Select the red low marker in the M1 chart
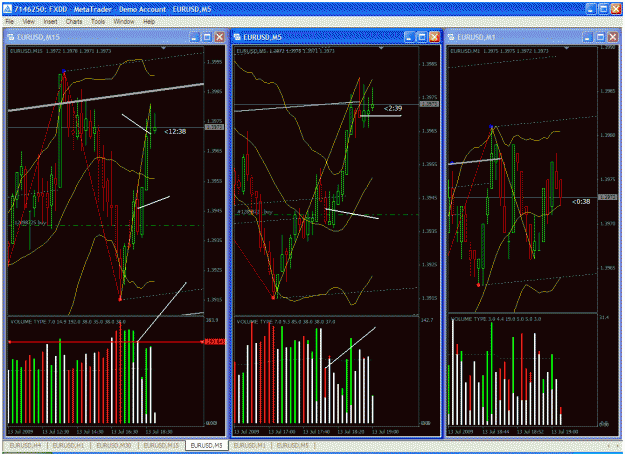The width and height of the screenshot is (625, 454). [x=478, y=285]
